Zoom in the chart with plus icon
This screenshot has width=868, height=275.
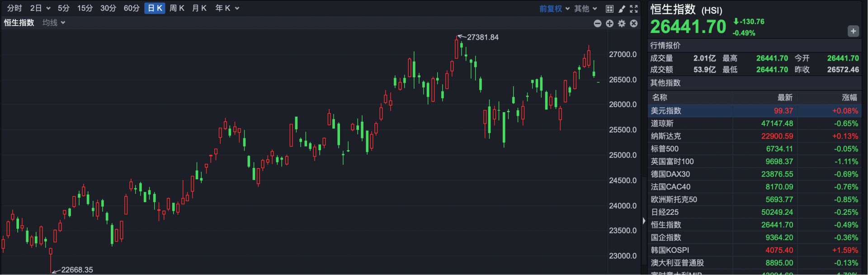click(609, 24)
